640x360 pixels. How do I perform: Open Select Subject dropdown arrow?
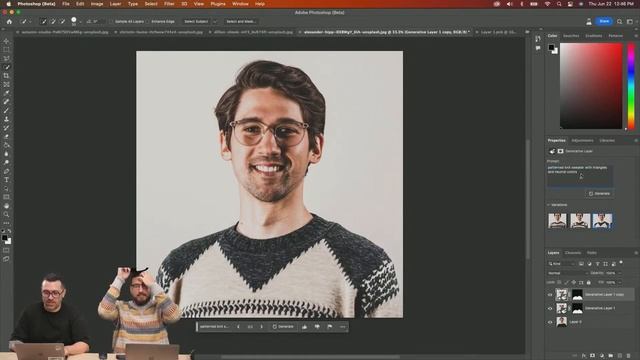coord(215,22)
